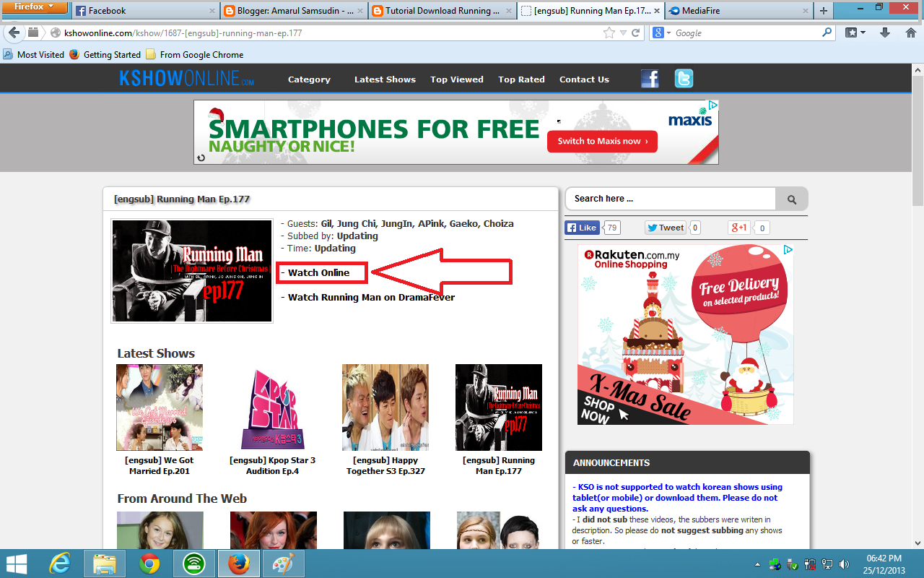The image size is (924, 578).
Task: Open Getting Started bookmark
Action: (x=105, y=54)
